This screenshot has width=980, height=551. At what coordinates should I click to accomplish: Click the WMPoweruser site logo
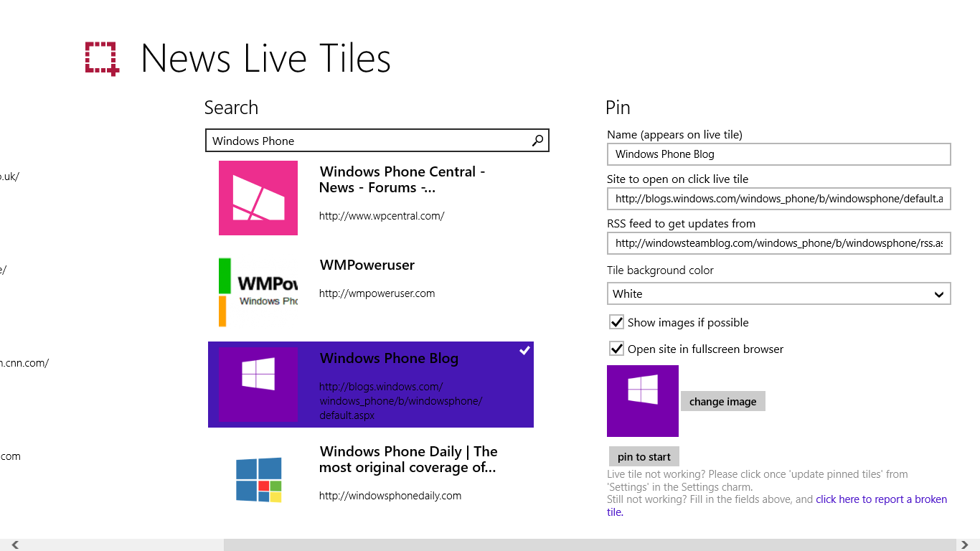tap(258, 291)
